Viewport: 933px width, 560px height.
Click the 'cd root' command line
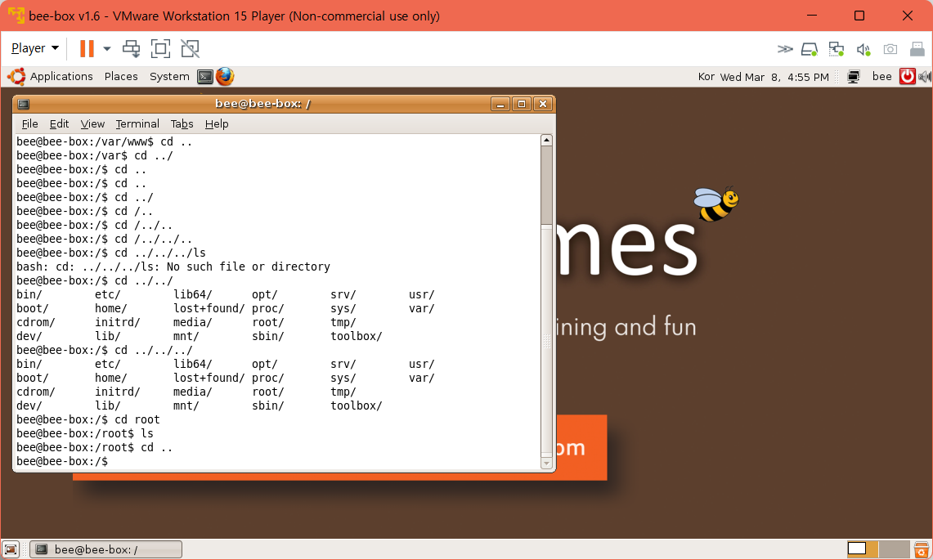click(x=88, y=419)
